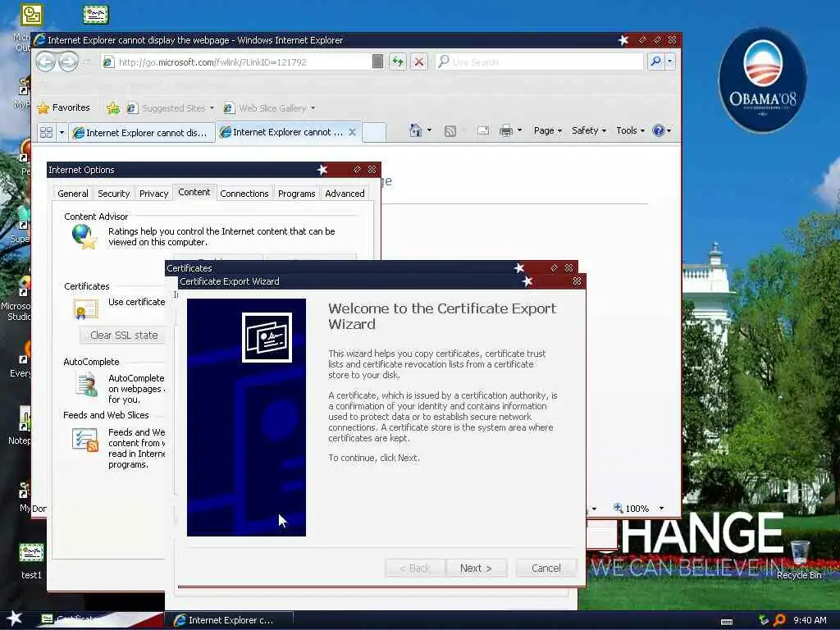Click the RSS Feeds icon
Screen dimensions: 840x630
click(x=450, y=130)
